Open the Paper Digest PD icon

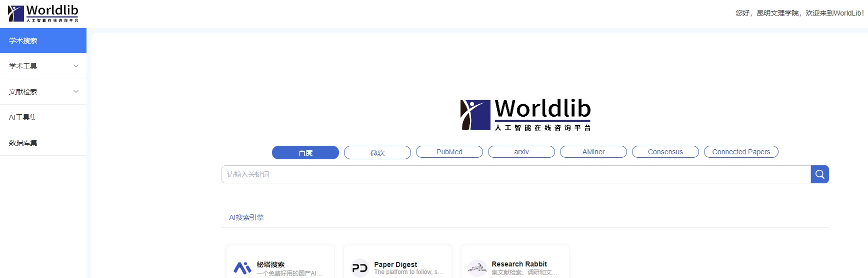coord(359,268)
